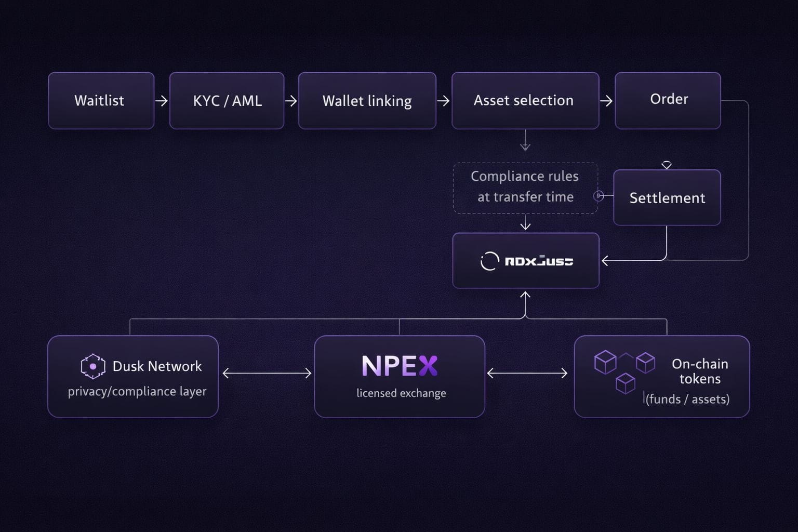
Task: Click the "licensed exchange" caption
Action: pyautogui.click(x=401, y=393)
